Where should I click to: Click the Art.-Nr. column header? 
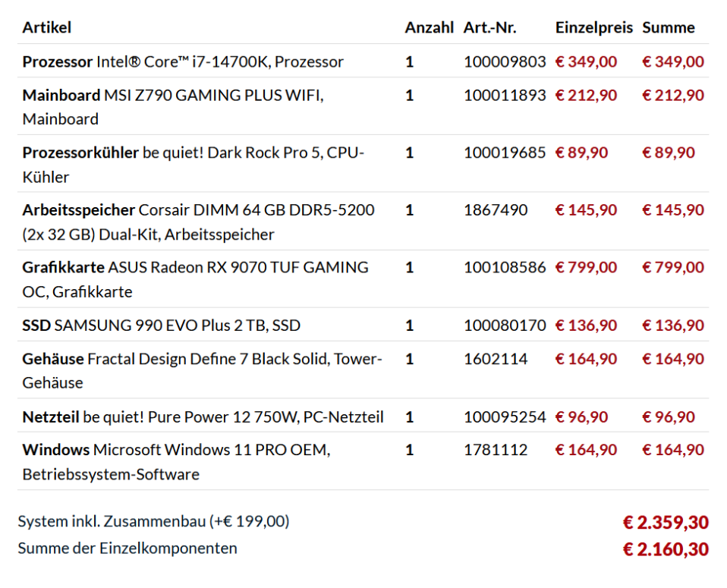[x=490, y=28]
